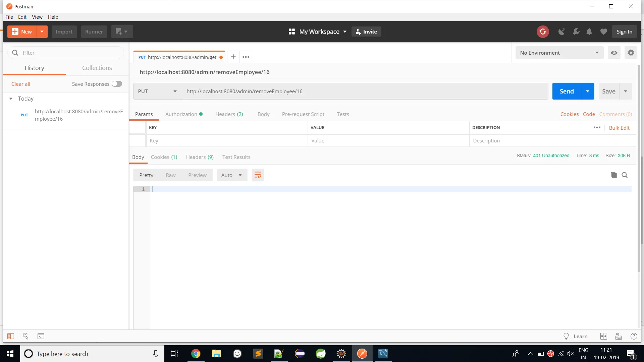The image size is (644, 362).
Task: Open Postman console icon in status bar
Action: pyautogui.click(x=41, y=336)
